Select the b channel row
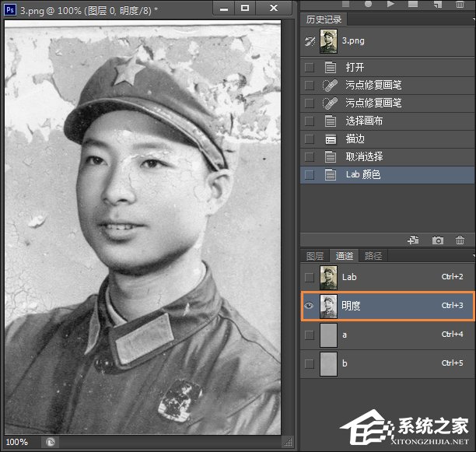 [387, 363]
